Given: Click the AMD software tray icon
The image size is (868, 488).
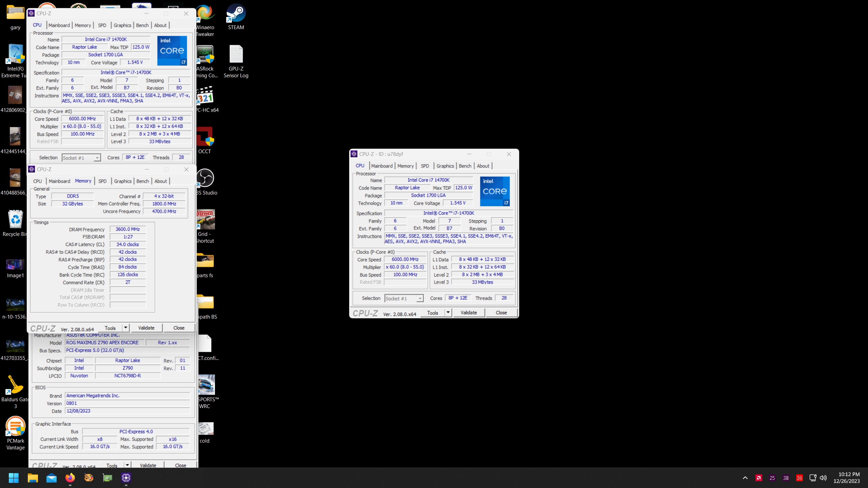Looking at the screenshot, I should (759, 478).
